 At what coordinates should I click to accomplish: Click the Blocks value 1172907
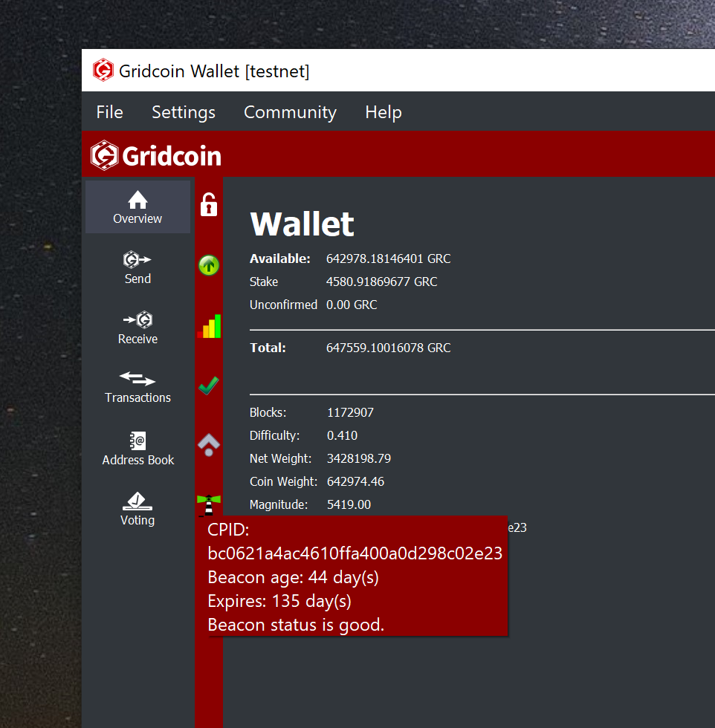pos(350,412)
